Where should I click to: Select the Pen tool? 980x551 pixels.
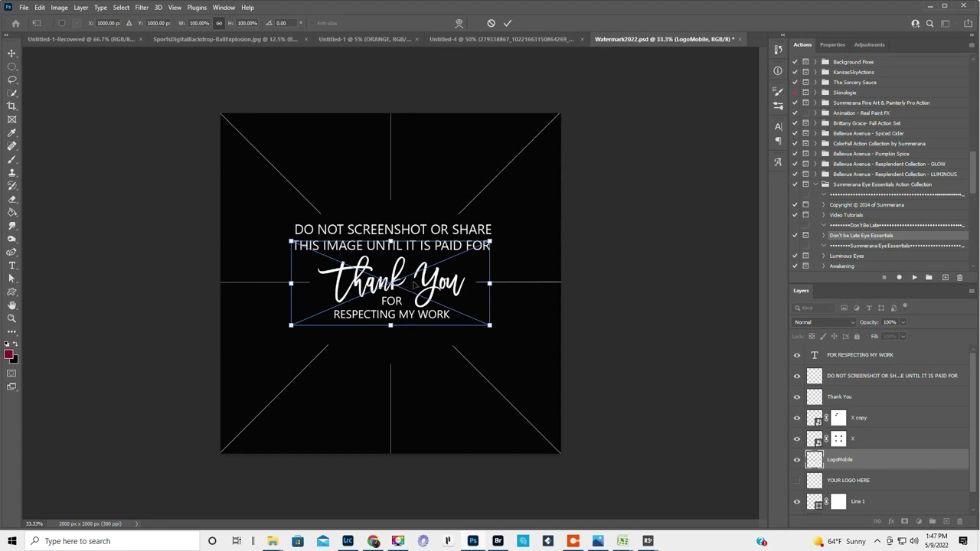pyautogui.click(x=11, y=252)
